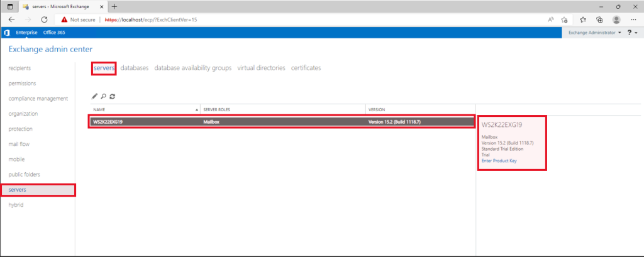Open organization in the sidebar
This screenshot has width=644, height=257.
click(x=23, y=114)
